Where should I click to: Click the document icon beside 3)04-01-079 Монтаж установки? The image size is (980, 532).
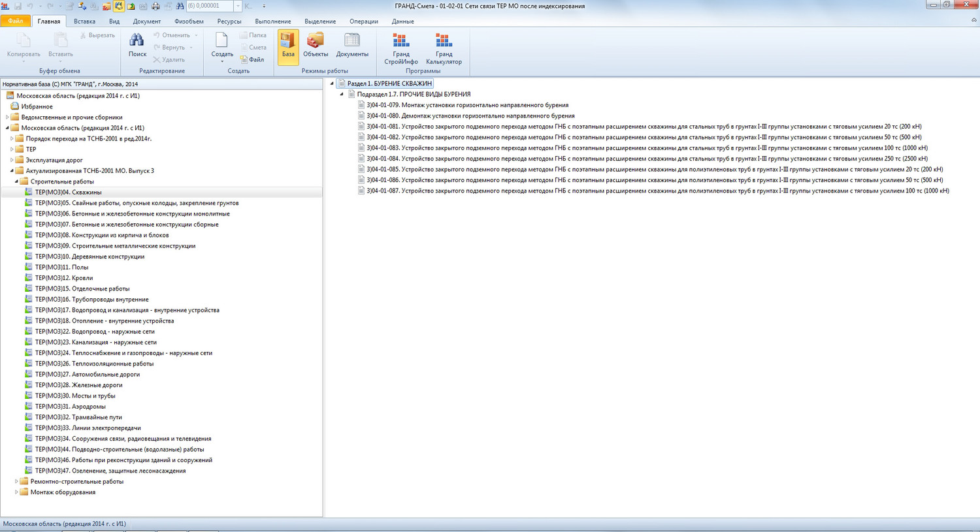point(361,105)
